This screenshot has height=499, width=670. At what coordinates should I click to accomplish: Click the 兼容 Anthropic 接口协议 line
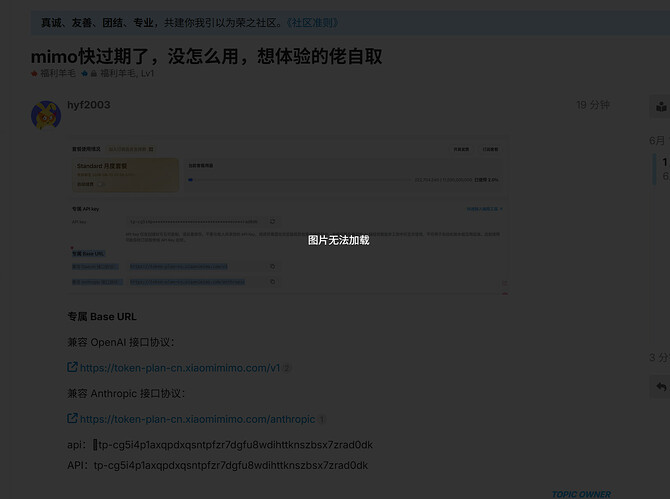click(x=126, y=393)
